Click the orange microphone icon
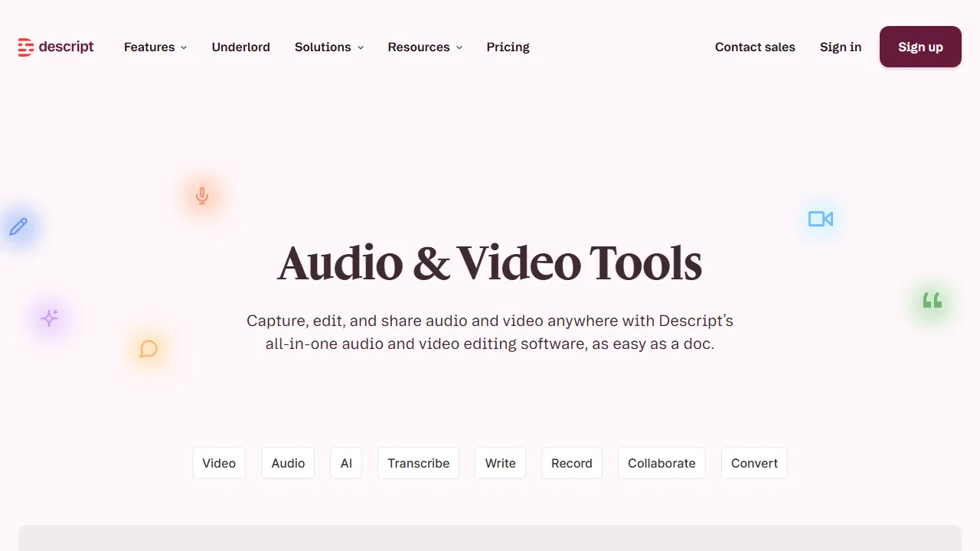The width and height of the screenshot is (980, 551). click(x=202, y=196)
